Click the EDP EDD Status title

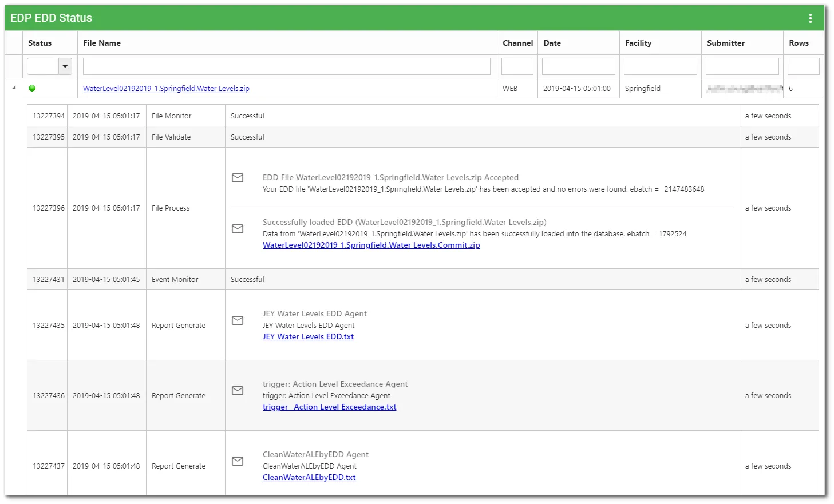point(51,18)
